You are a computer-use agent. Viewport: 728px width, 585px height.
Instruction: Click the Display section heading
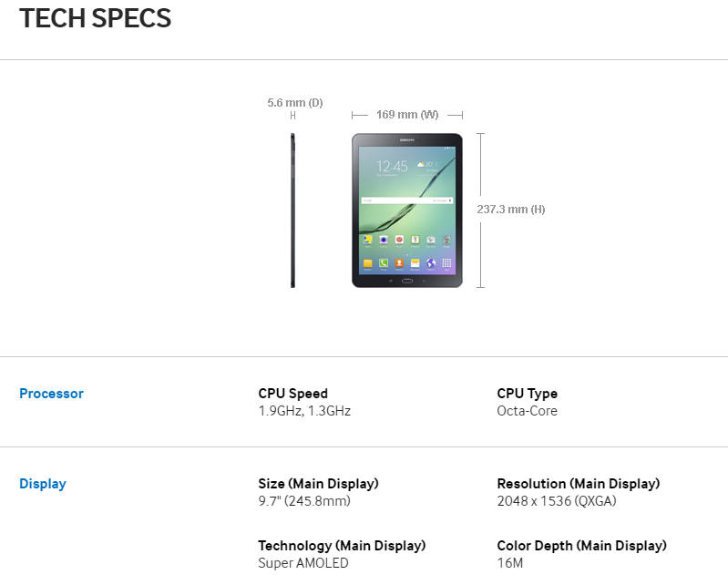pyautogui.click(x=43, y=484)
